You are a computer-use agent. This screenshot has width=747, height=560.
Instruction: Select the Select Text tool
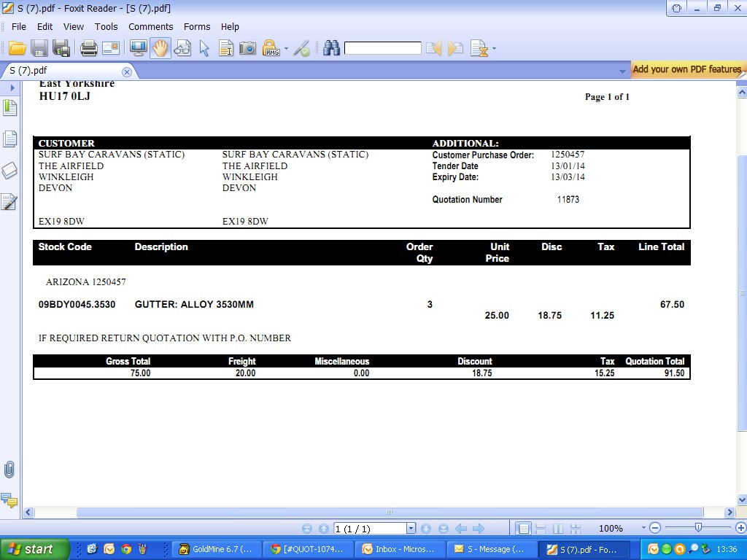(226, 49)
